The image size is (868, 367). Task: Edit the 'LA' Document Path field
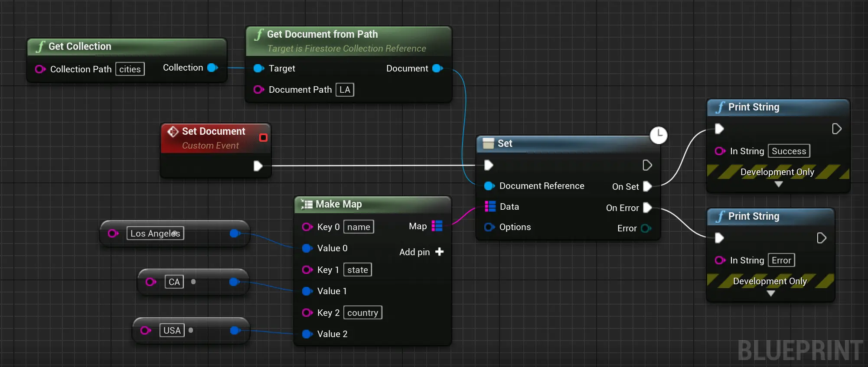(x=345, y=90)
